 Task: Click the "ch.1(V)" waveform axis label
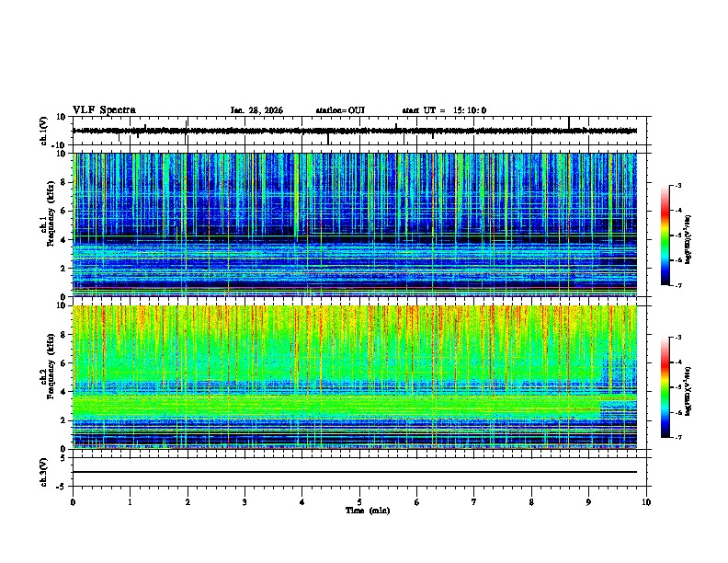pos(44,131)
